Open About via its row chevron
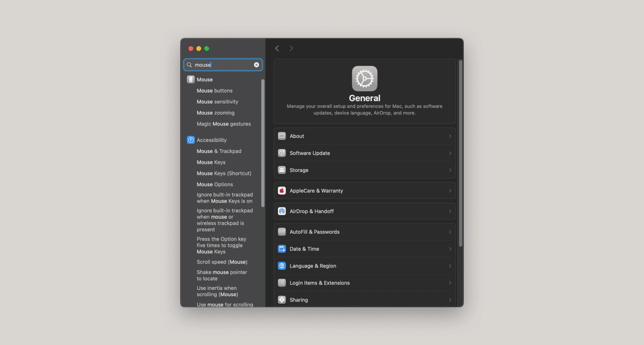Image resolution: width=644 pixels, height=345 pixels. click(x=450, y=136)
